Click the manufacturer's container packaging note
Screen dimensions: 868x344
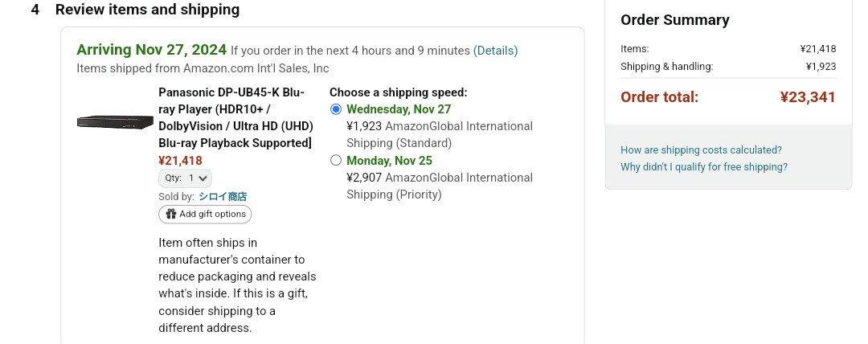click(x=237, y=285)
